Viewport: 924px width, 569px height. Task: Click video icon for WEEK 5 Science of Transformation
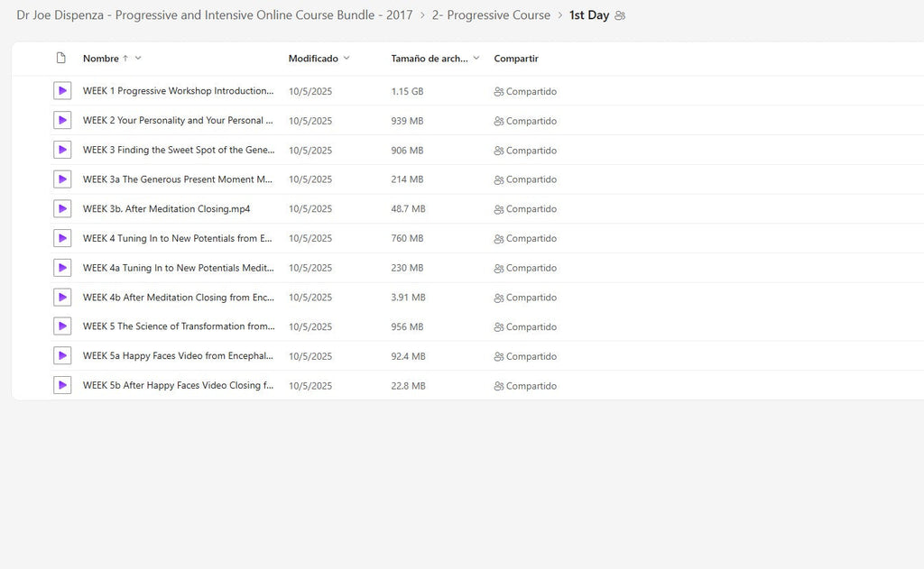click(x=62, y=326)
